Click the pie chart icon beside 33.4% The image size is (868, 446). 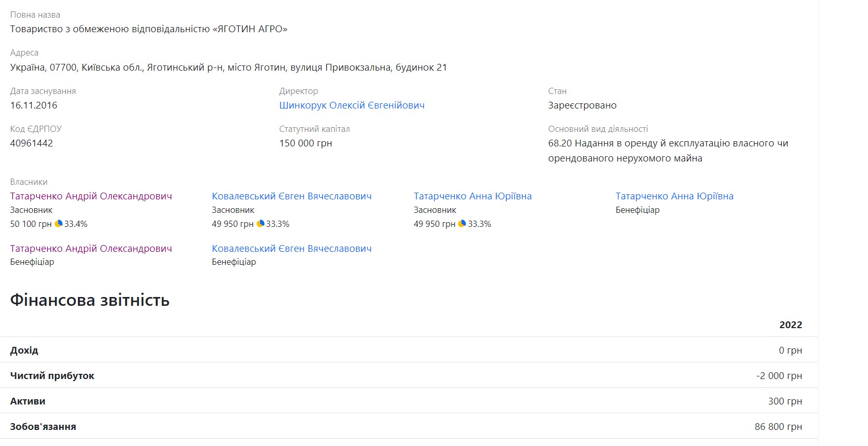coord(59,224)
